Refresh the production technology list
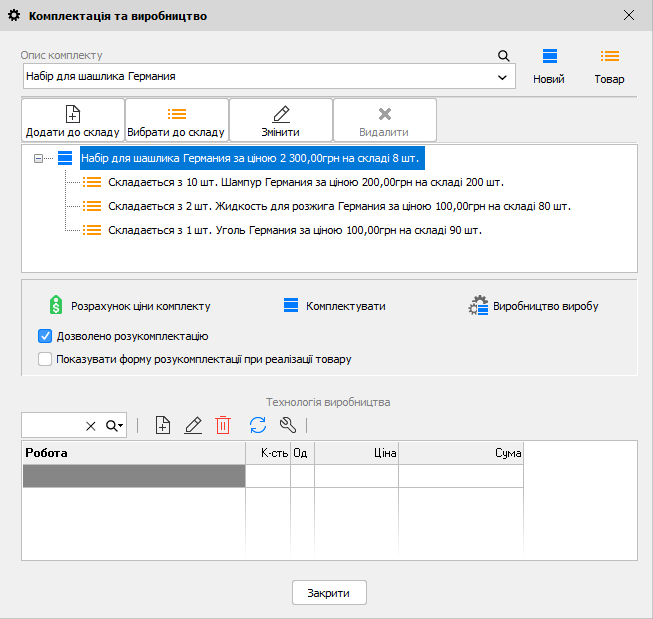 [257, 425]
